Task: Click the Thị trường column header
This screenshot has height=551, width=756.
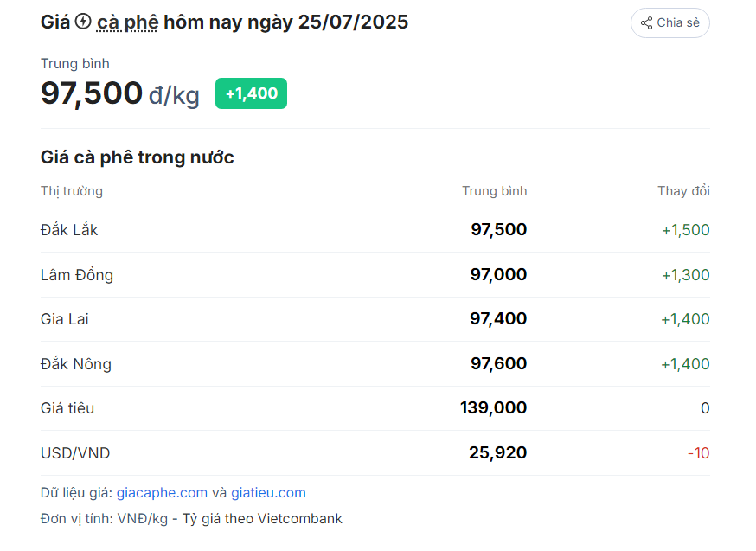Action: click(x=72, y=191)
